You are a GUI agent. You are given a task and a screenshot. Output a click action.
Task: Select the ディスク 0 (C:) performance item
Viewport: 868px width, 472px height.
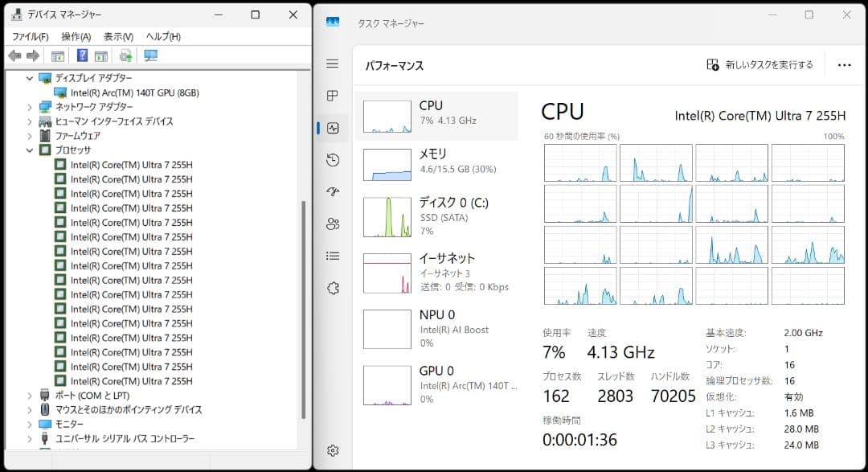pos(436,216)
